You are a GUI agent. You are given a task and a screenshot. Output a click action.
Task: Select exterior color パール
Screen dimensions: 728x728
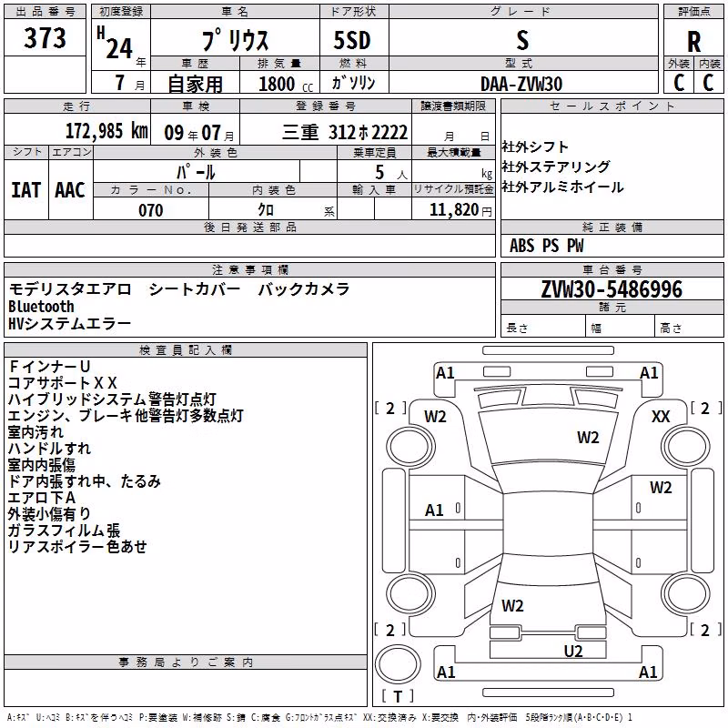click(x=196, y=172)
